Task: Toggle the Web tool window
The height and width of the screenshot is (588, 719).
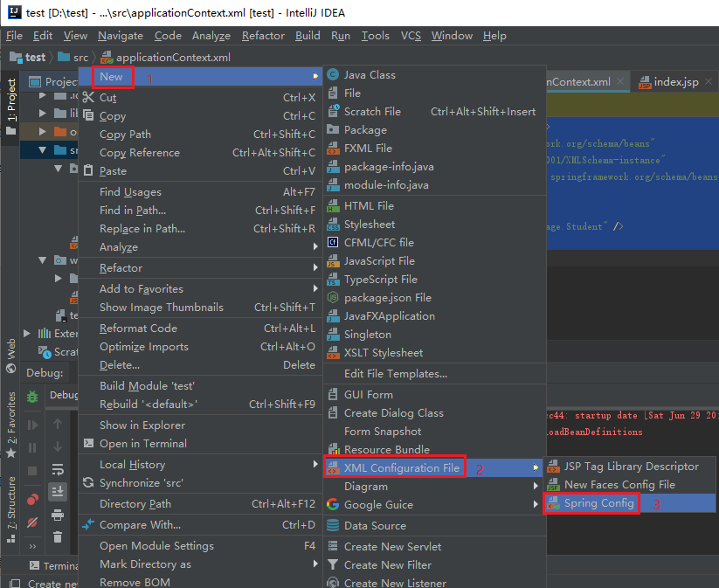Action: pyautogui.click(x=11, y=356)
